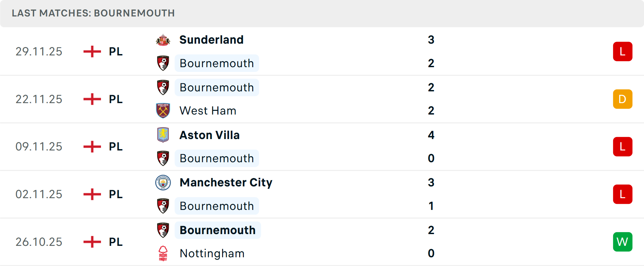The width and height of the screenshot is (644, 266).
Task: Click the red L indicator for the Manchester City loss
Action: [623, 194]
